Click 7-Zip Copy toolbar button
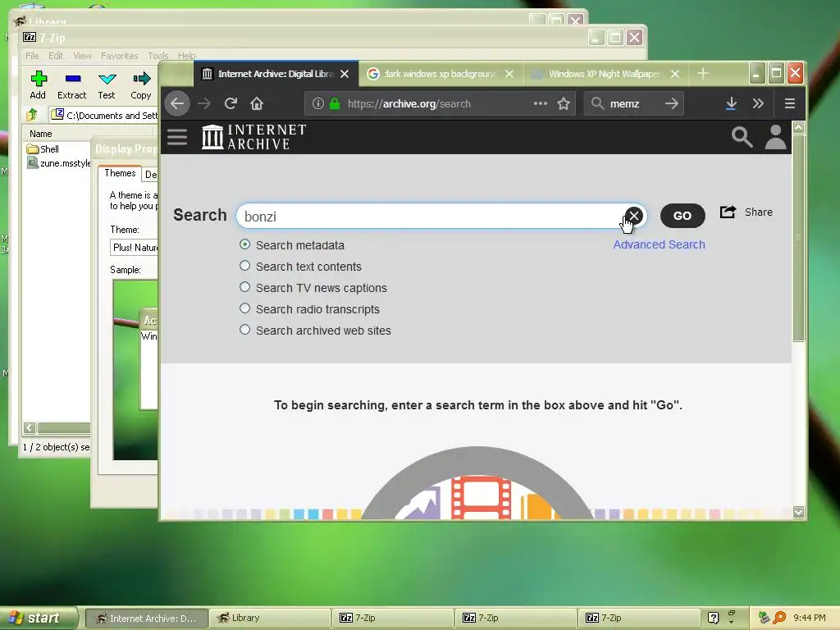840x630 pixels. 141,85
